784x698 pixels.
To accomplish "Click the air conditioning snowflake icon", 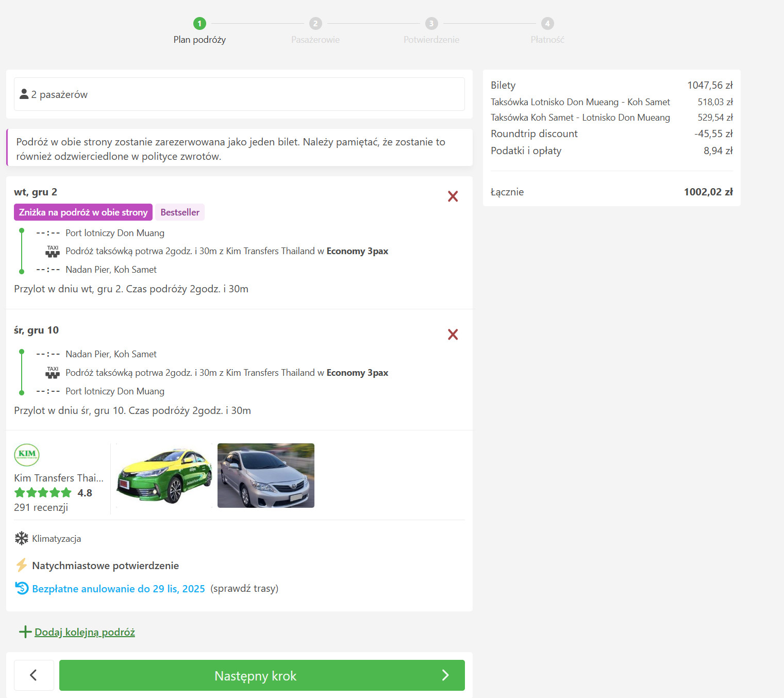I will click(x=22, y=538).
